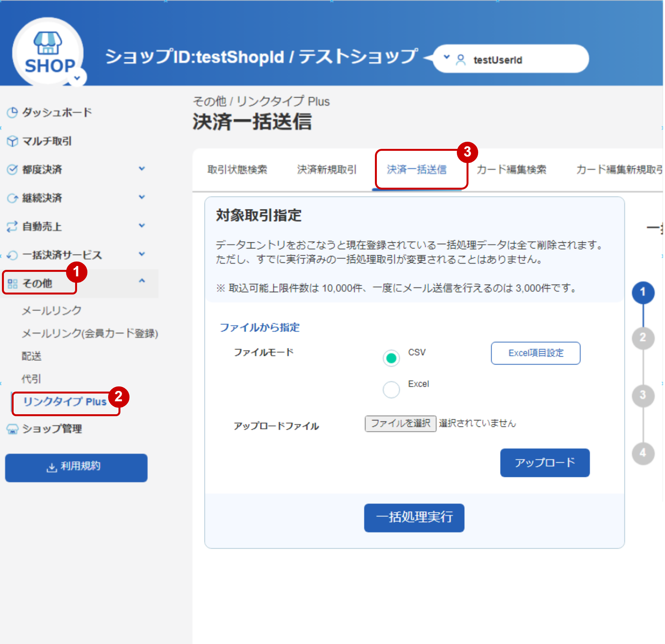The width and height of the screenshot is (665, 644).
Task: Click the ショップ管理 store icon
Action: [13, 429]
